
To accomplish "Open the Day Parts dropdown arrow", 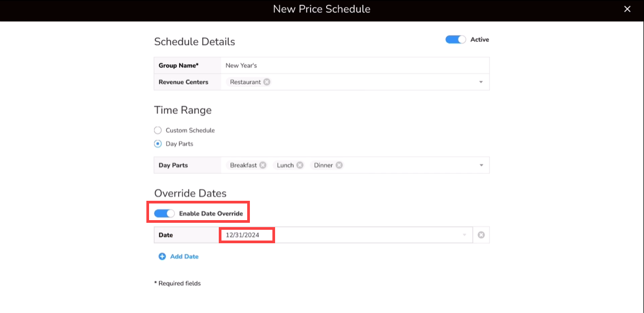I will [481, 165].
